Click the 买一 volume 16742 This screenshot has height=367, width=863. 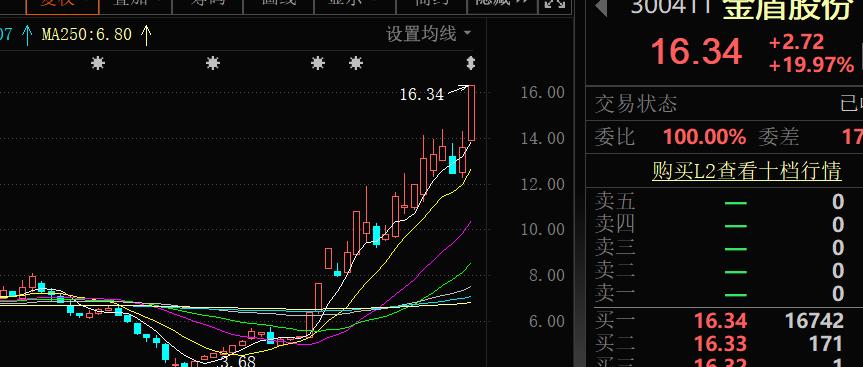pos(813,321)
